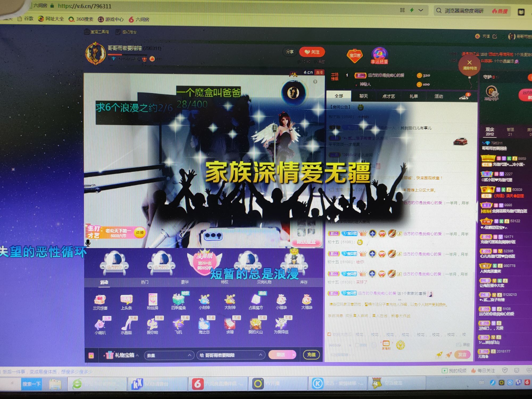Switch to the 观众 audience tab
This screenshot has height=399, width=532.
490,131
